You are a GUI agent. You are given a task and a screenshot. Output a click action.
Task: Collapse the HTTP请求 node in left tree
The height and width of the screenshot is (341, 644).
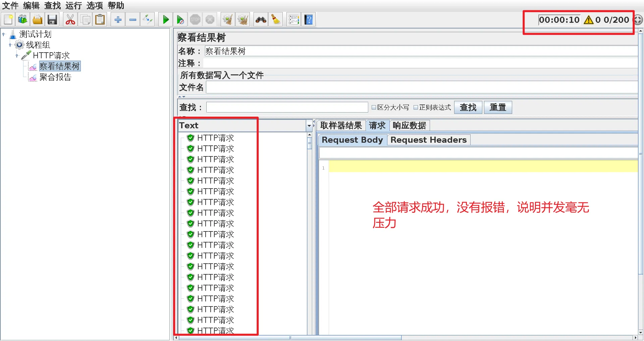[x=17, y=56]
